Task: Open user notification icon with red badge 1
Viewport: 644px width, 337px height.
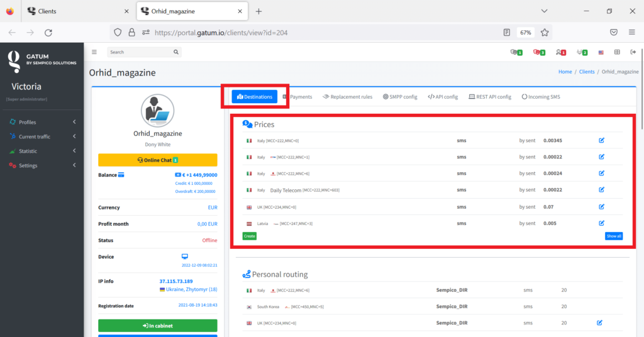Action: (x=560, y=52)
